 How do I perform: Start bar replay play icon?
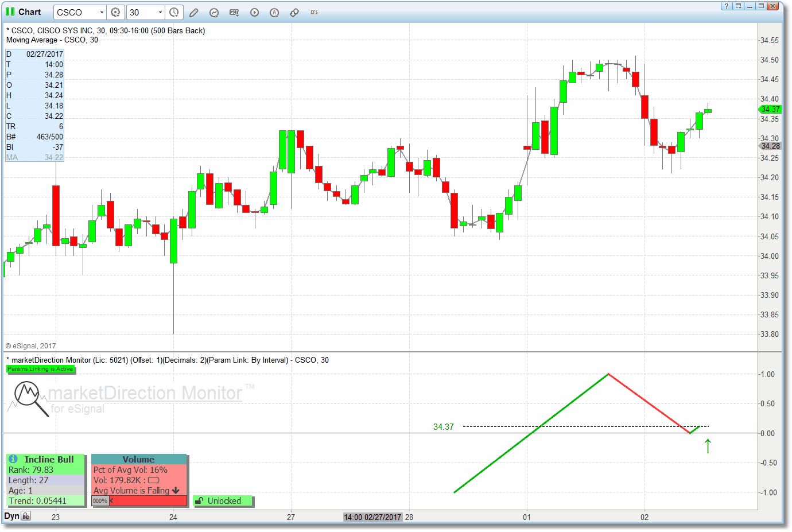click(254, 13)
